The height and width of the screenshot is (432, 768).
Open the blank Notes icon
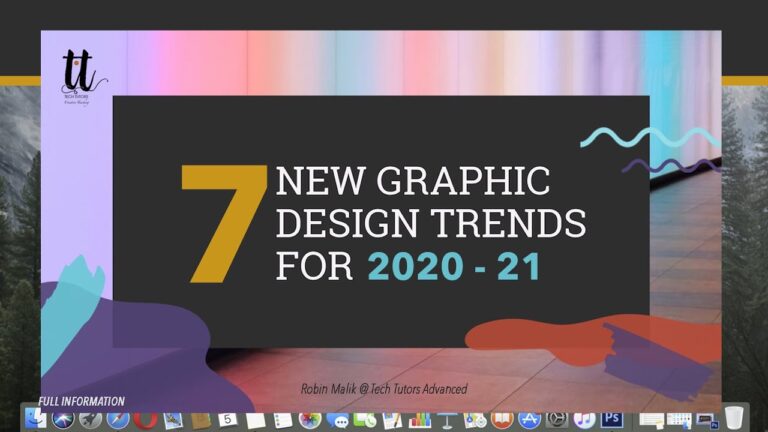coord(255,419)
